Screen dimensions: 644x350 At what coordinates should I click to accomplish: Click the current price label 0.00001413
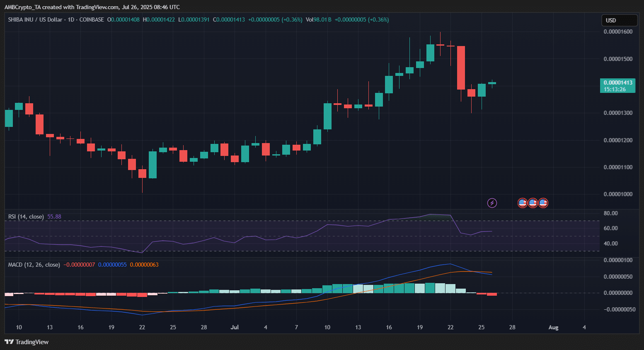tap(617, 83)
